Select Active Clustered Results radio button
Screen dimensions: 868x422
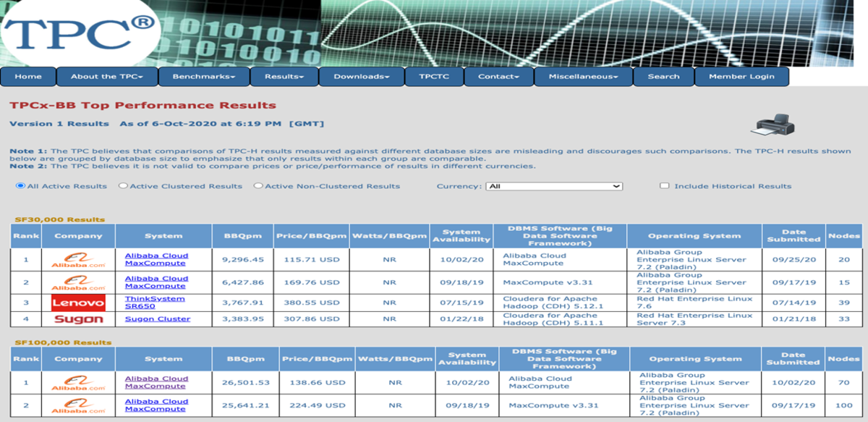[x=123, y=186]
